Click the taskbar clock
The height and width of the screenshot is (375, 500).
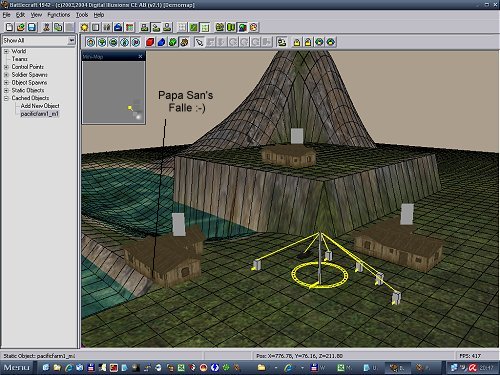[486, 368]
